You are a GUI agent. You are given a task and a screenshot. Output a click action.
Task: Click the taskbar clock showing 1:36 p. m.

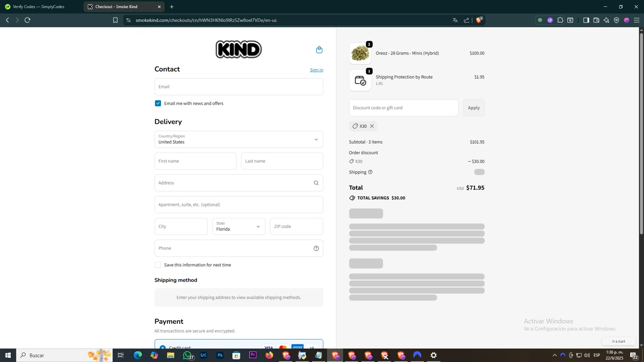614,355
